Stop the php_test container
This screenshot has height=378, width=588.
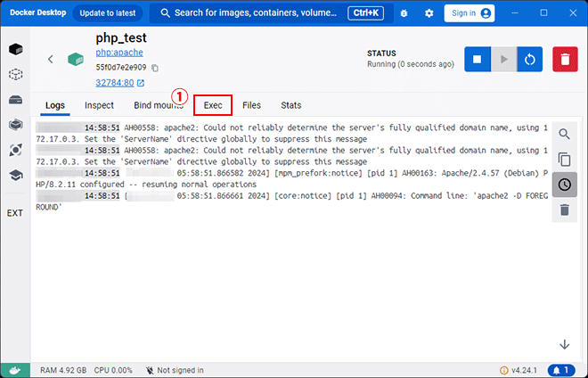tap(477, 59)
